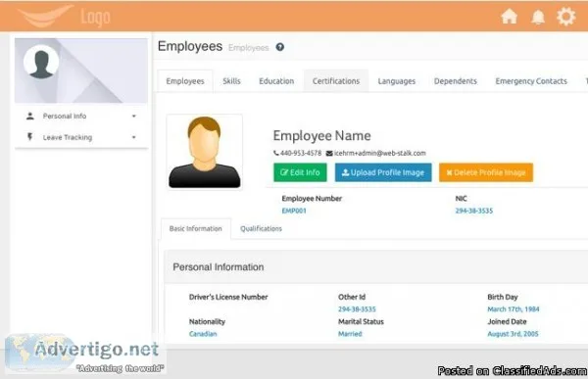Click the Other Id value 294-38-3535
The image size is (588, 379).
[357, 309]
